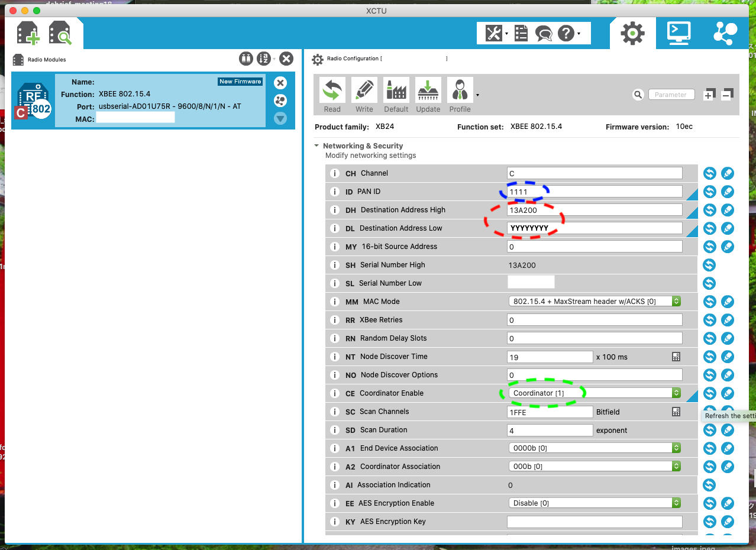Edit the AES Encryption Key field
This screenshot has height=550, width=756.
point(595,522)
